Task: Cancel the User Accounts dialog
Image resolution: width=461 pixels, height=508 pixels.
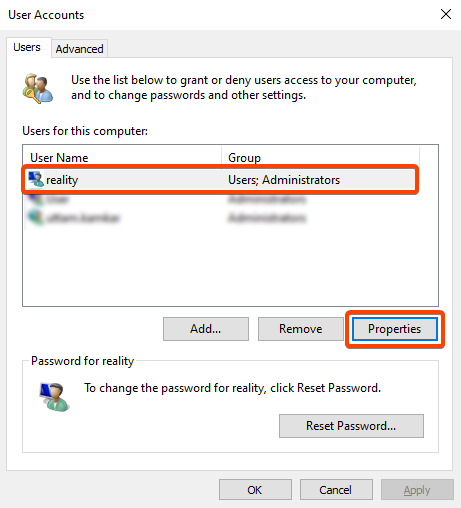Action: pyautogui.click(x=336, y=490)
